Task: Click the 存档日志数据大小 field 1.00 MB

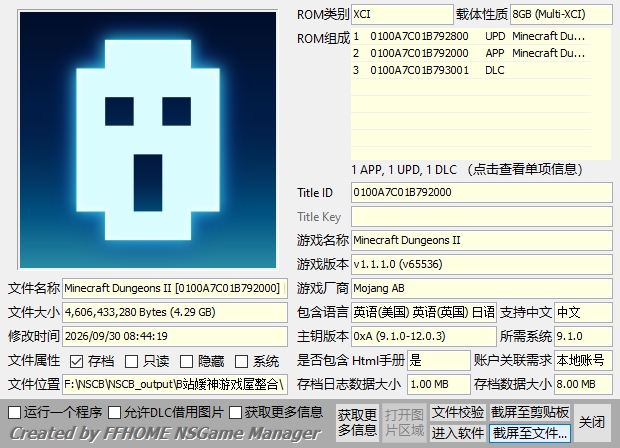Action: point(439,384)
